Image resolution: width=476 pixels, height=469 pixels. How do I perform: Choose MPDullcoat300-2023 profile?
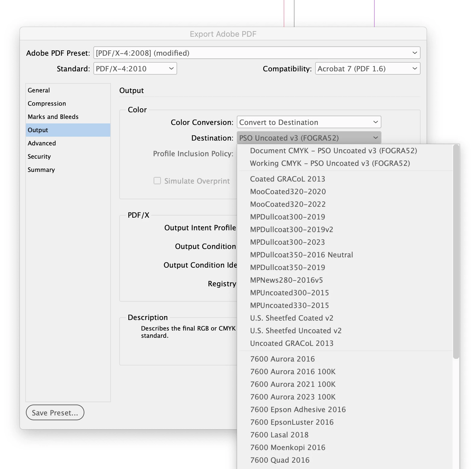click(345, 242)
